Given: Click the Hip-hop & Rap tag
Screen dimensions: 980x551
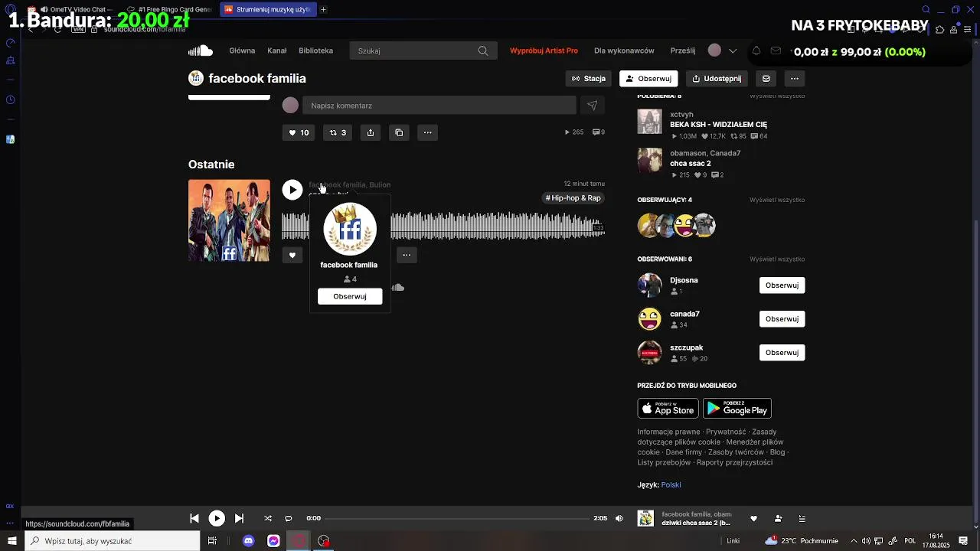Looking at the screenshot, I should 573,198.
